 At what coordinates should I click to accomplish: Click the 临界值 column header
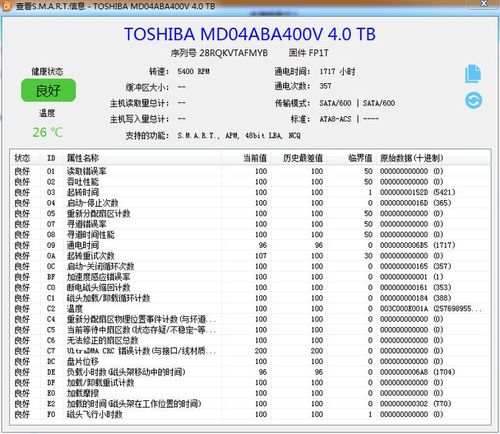360,158
